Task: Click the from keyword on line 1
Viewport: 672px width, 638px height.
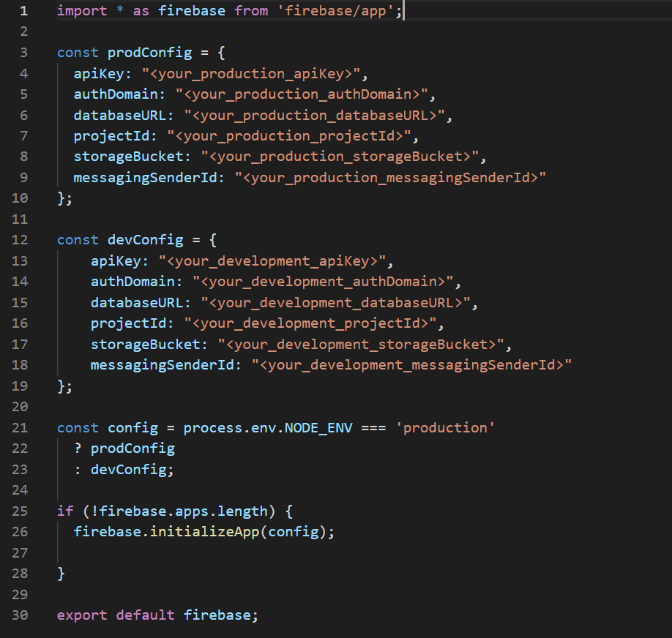Action: pyautogui.click(x=251, y=11)
